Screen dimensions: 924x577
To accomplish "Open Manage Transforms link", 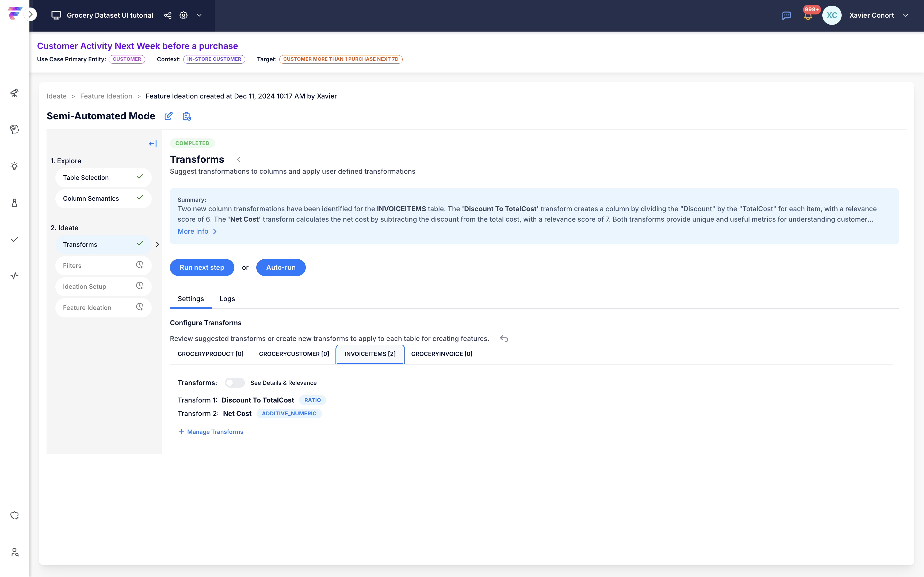I will [211, 432].
